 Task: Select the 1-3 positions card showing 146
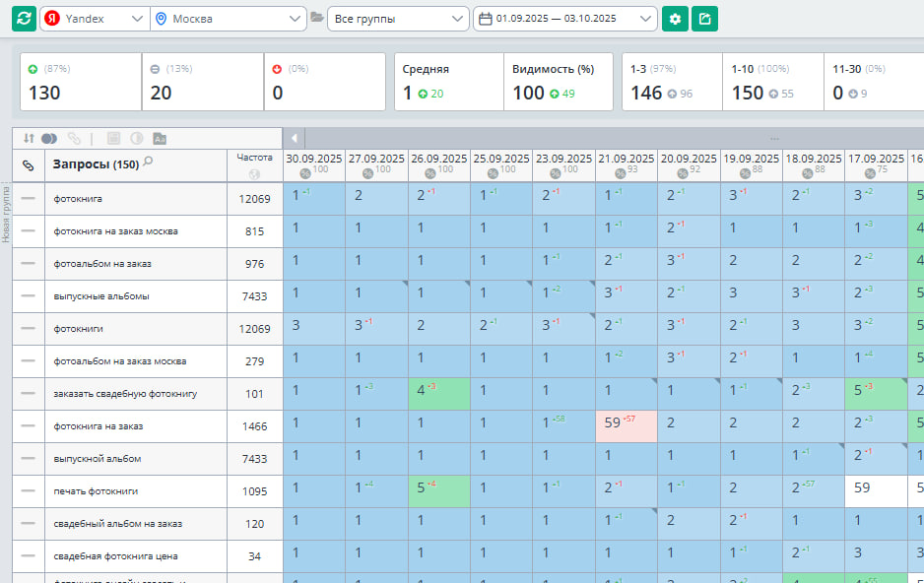pos(673,82)
